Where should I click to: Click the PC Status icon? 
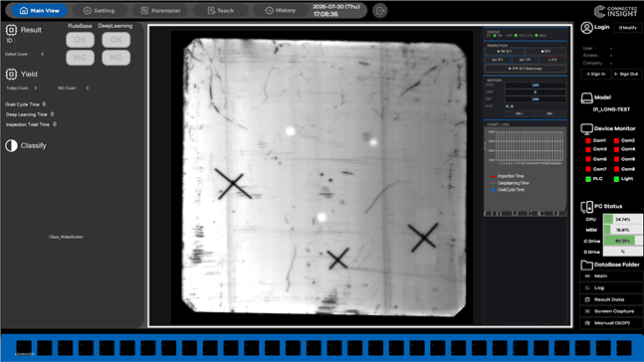586,207
